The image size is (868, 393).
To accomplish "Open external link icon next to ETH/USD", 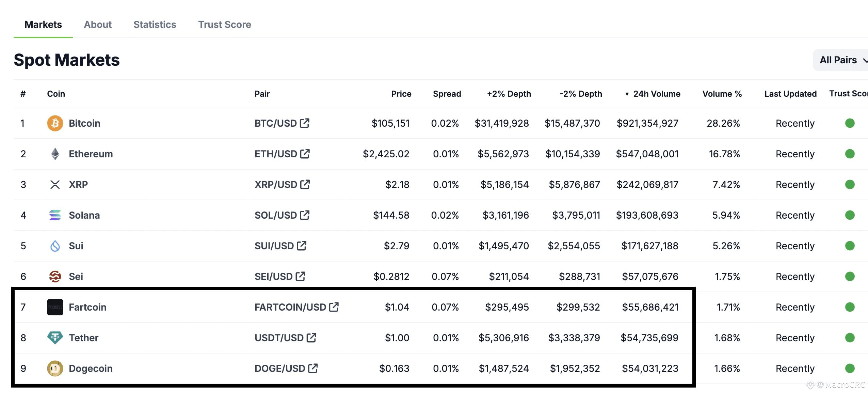I will pyautogui.click(x=305, y=154).
